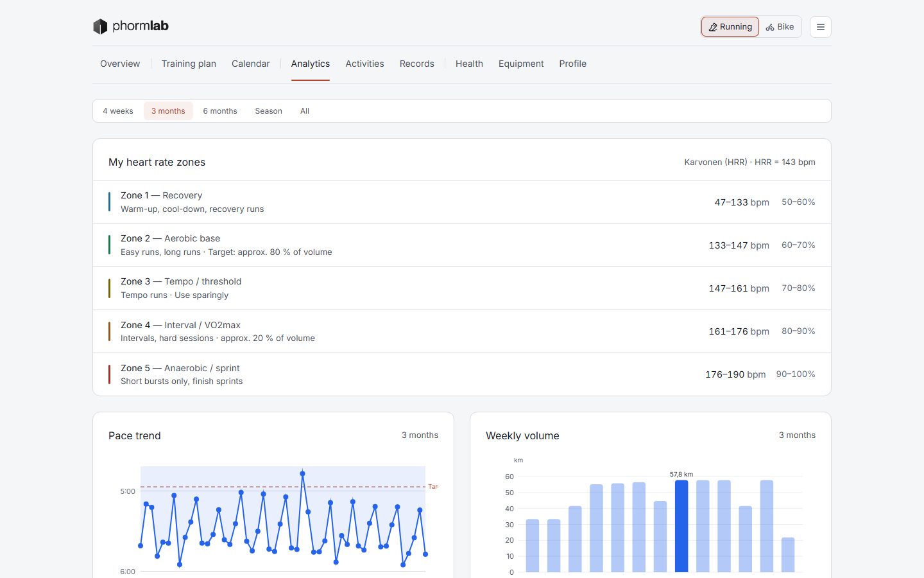Click the Pace trend card heading
The image size is (924, 578).
point(135,435)
